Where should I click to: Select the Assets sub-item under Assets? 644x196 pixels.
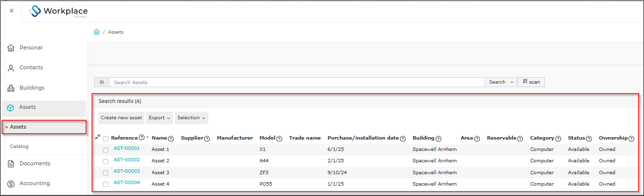click(x=44, y=127)
